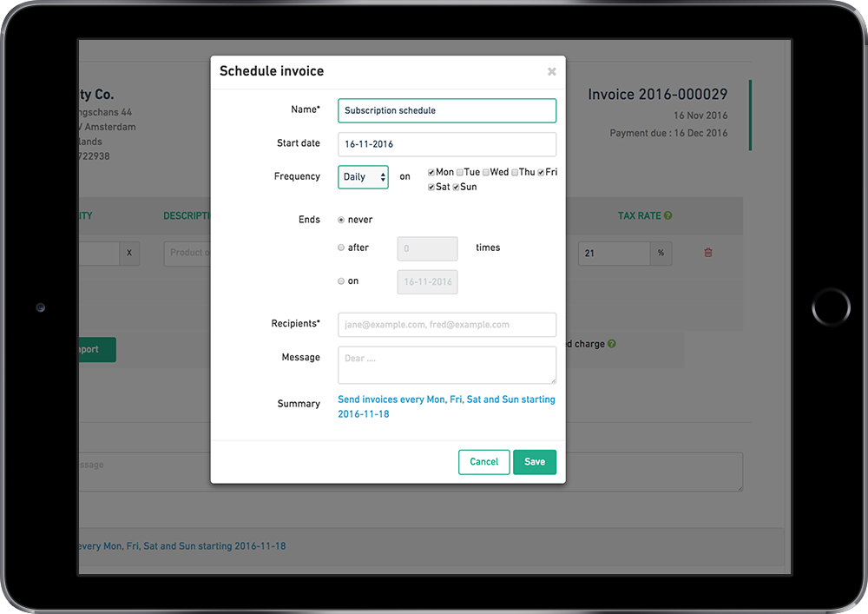The height and width of the screenshot is (614, 868).
Task: Click the charge help question icon
Action: (x=612, y=344)
